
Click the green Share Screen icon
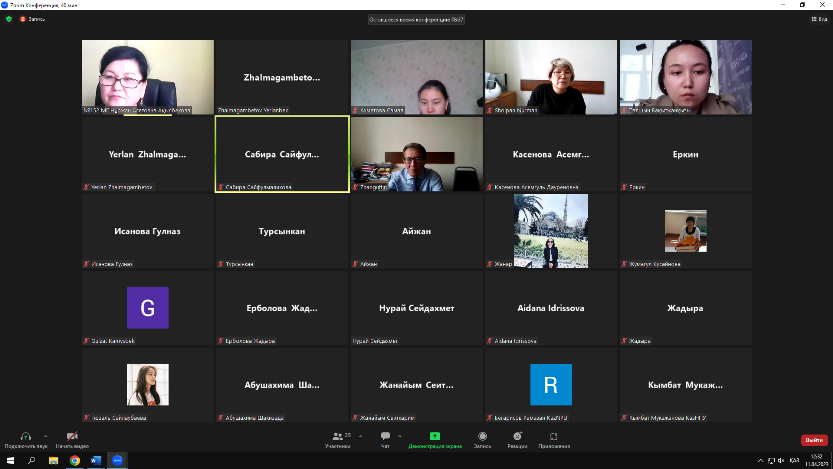pyautogui.click(x=434, y=437)
